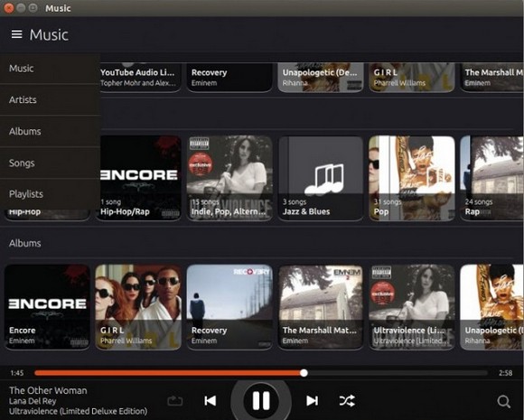This screenshot has height=420, width=524.
Task: Open The Marshall Mathers album in Albums row
Action: click(321, 307)
